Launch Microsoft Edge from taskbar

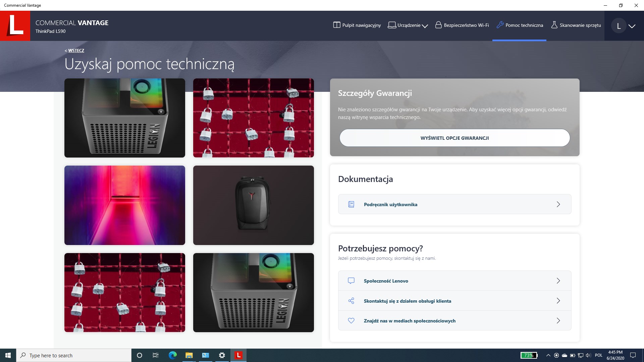tap(172, 355)
